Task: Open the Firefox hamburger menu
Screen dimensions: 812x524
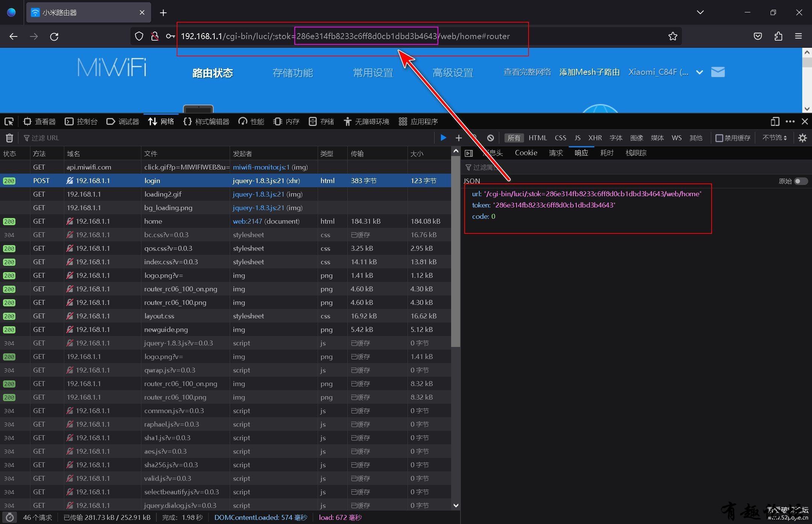Action: [x=798, y=36]
